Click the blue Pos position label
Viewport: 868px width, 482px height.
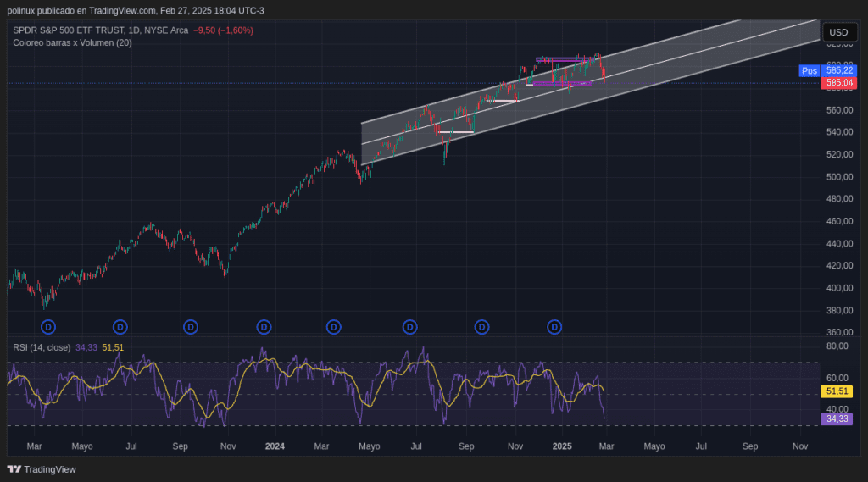[810, 71]
